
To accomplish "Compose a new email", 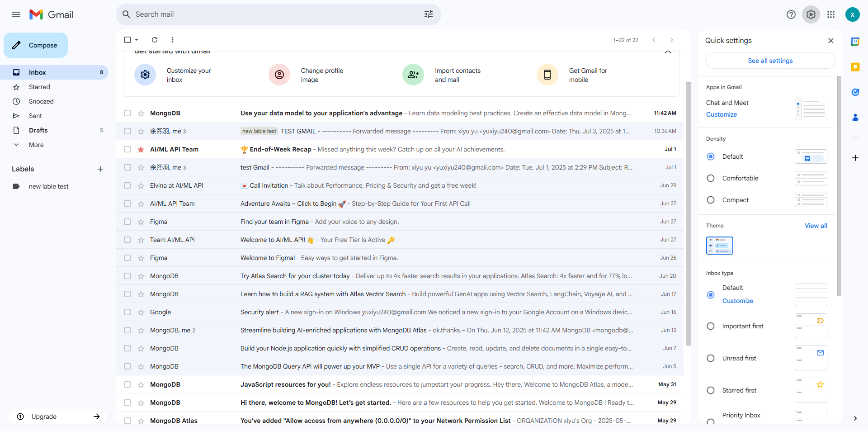I will coord(36,45).
